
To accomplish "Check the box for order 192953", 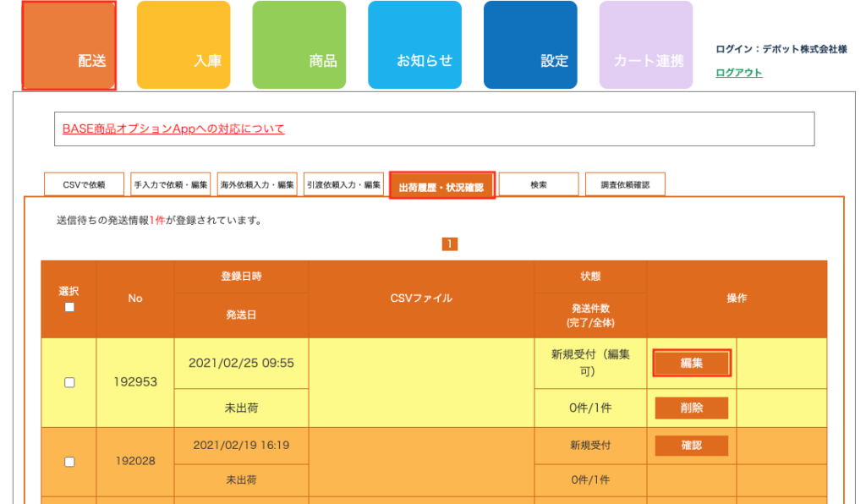I will (69, 382).
